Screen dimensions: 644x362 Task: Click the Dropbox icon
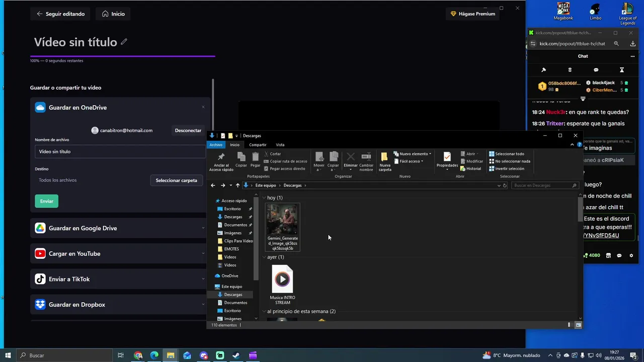40,305
